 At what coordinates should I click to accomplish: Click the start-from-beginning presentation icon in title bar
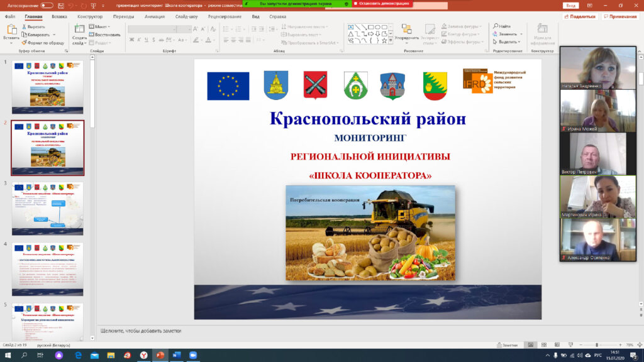(93, 6)
